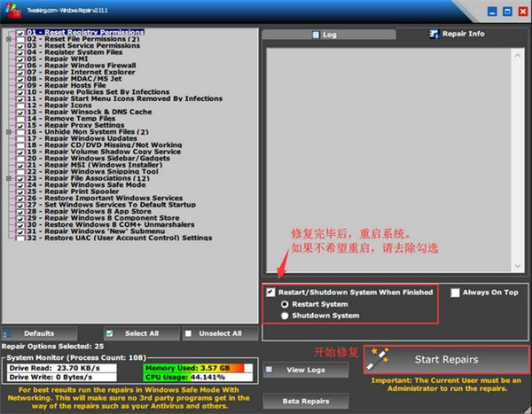Viewport: 532px width, 414px height.
Task: Check the 12 - Repair Icons checkbox
Action: (20, 105)
